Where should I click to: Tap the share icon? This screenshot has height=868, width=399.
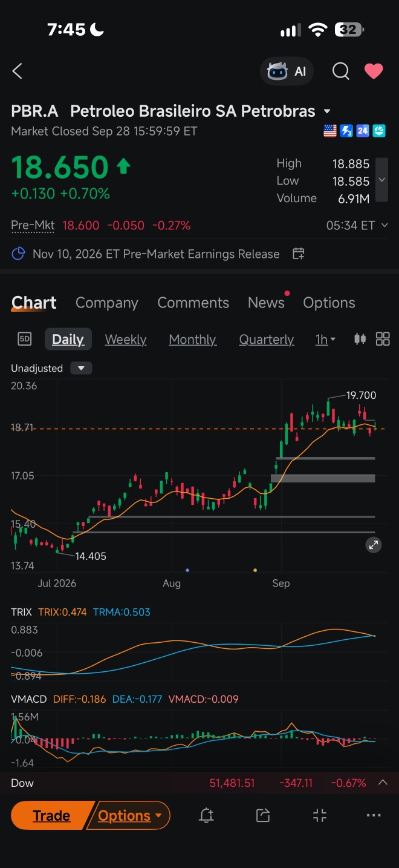(263, 815)
